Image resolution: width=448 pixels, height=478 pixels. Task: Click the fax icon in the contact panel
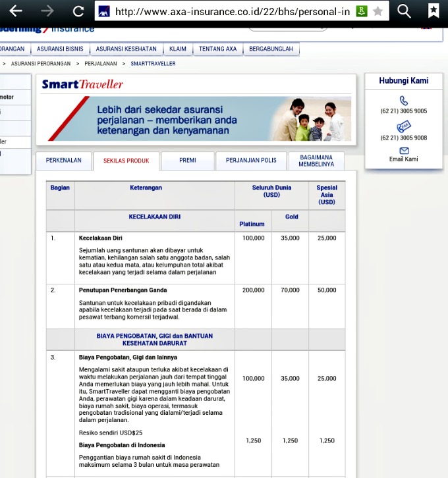click(x=404, y=126)
